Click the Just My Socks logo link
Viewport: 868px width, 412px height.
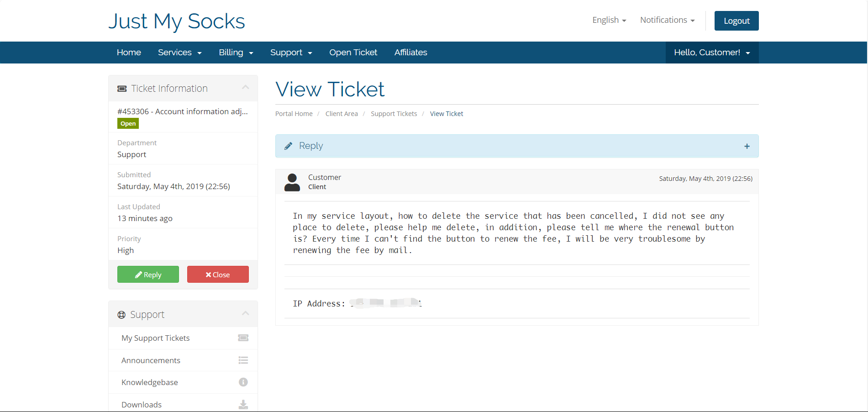pos(177,21)
